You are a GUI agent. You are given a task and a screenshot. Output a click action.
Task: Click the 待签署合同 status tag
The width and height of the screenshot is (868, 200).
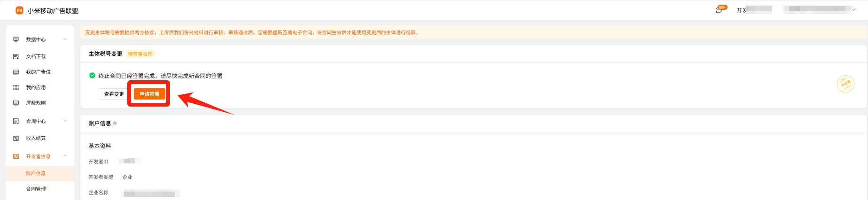click(x=140, y=54)
